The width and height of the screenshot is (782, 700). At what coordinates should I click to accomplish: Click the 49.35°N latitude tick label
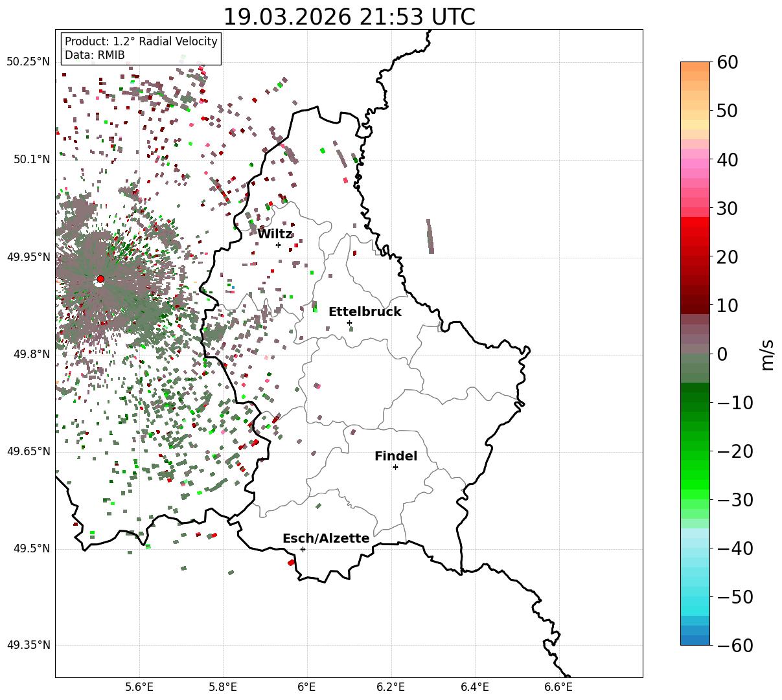[x=28, y=645]
